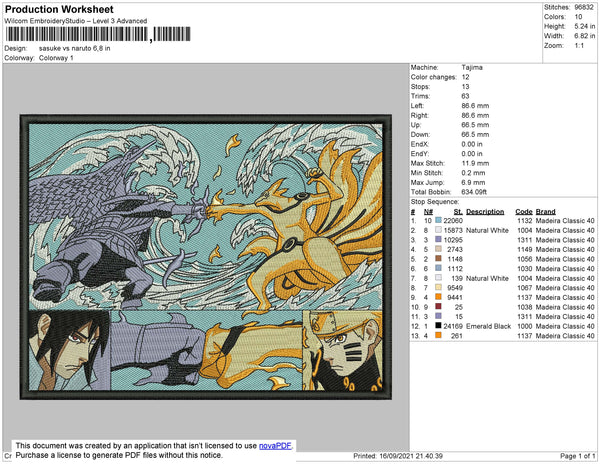Viewport: 600px width, 464px height.
Task: Click the embroidery design preview image
Action: coord(206,257)
